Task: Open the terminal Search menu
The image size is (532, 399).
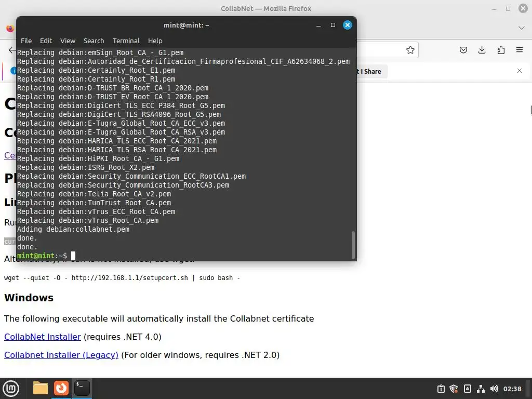Action: click(94, 41)
